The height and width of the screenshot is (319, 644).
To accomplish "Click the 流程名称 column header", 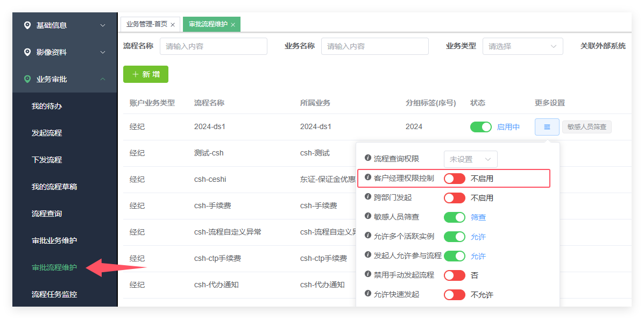I will pyautogui.click(x=209, y=103).
